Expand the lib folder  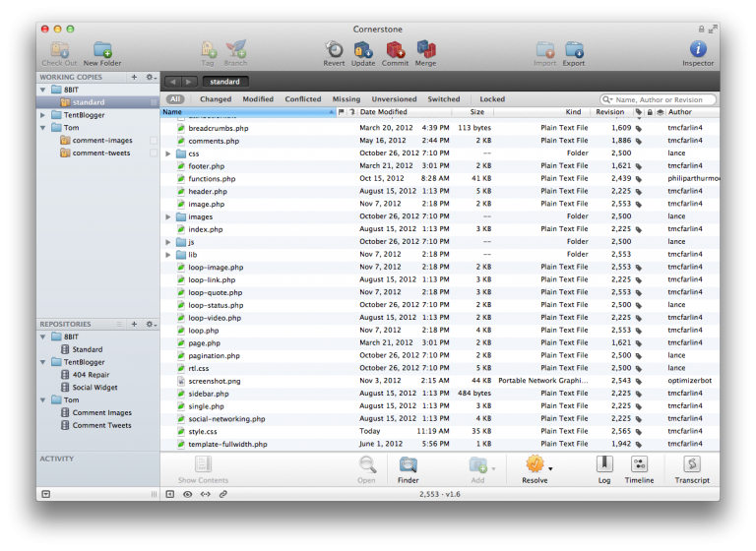tap(167, 255)
